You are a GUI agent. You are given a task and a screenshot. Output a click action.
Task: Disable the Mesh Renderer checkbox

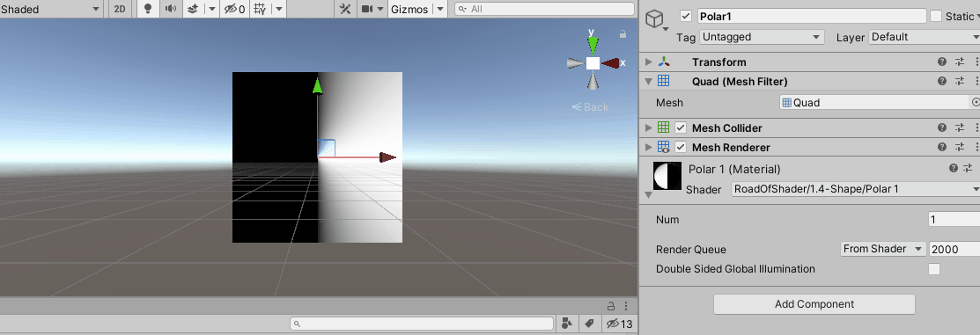click(681, 147)
